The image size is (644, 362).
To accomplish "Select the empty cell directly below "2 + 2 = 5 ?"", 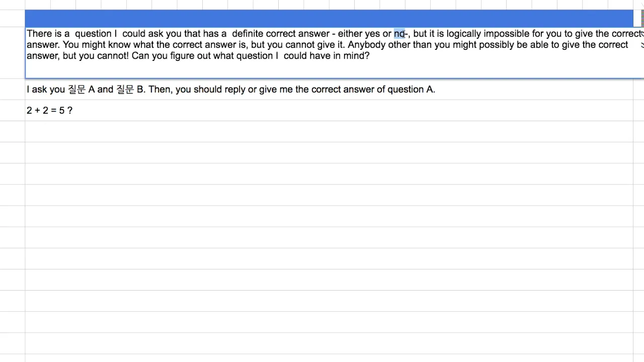I will point(329,131).
